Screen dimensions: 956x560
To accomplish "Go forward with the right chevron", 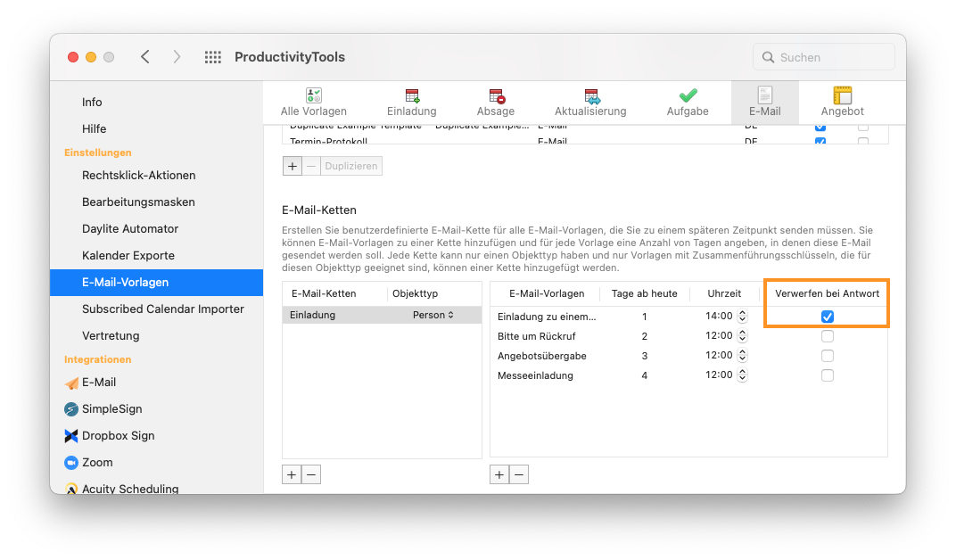I will (x=177, y=57).
